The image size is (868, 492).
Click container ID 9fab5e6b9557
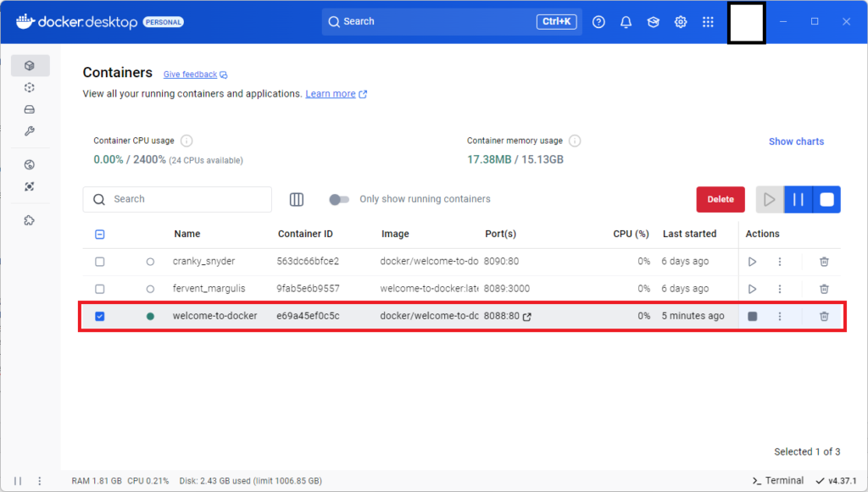pyautogui.click(x=308, y=289)
